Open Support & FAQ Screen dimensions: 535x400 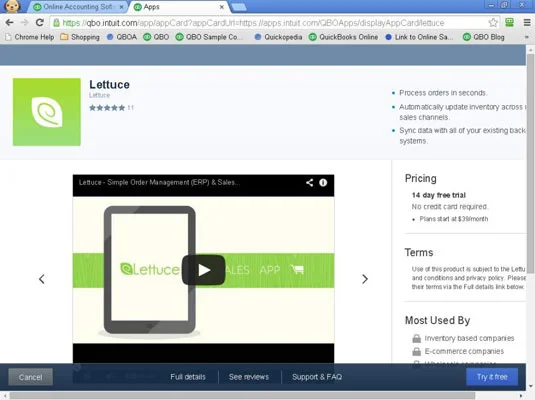(x=317, y=377)
